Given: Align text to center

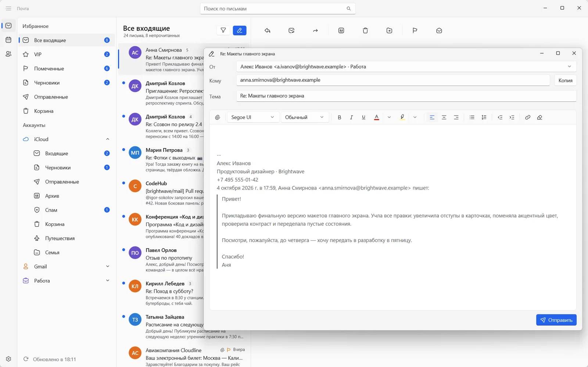Looking at the screenshot, I should coord(444,117).
